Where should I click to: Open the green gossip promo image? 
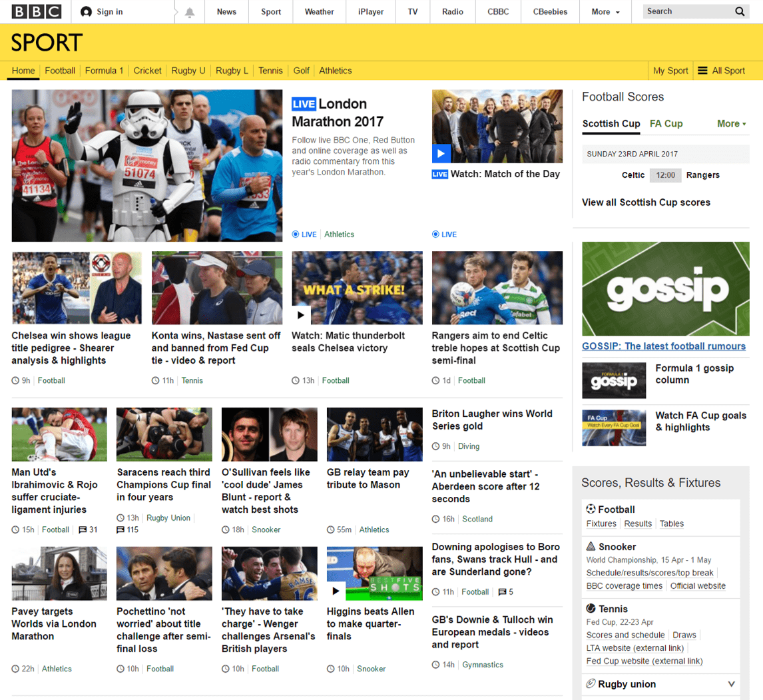tap(666, 288)
